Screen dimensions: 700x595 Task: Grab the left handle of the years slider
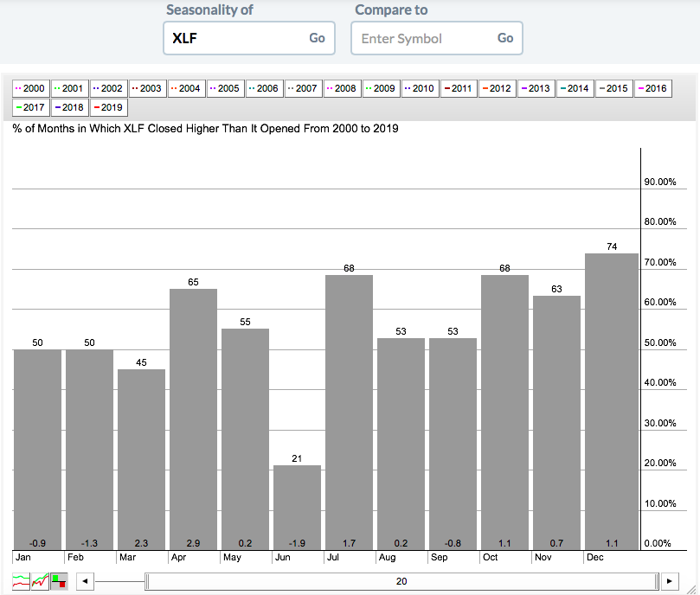(147, 581)
